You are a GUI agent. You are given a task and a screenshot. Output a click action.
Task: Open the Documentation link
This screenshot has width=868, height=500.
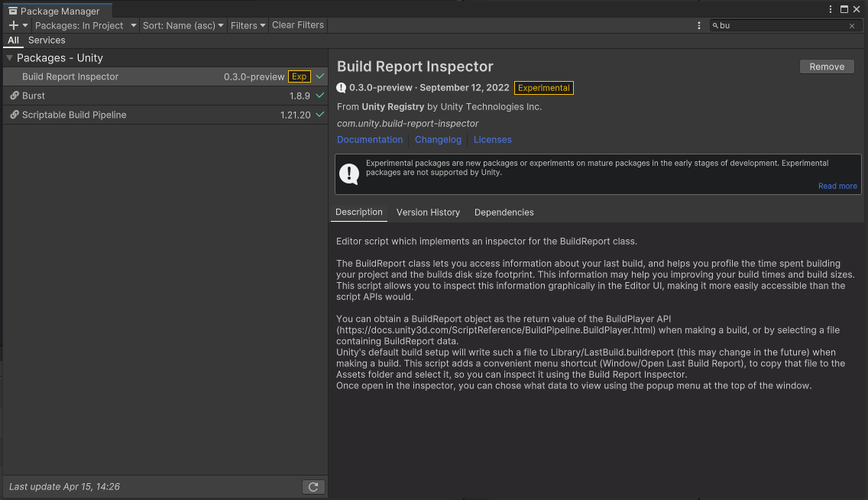(370, 140)
